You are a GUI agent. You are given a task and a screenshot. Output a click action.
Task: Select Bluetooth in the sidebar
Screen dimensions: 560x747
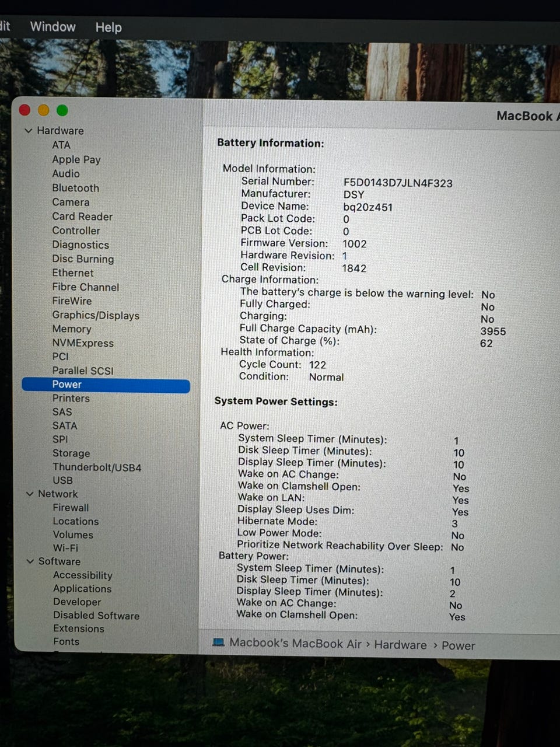point(76,188)
